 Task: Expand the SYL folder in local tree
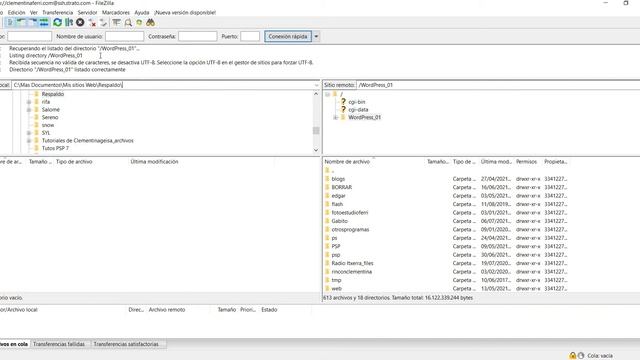(x=29, y=133)
